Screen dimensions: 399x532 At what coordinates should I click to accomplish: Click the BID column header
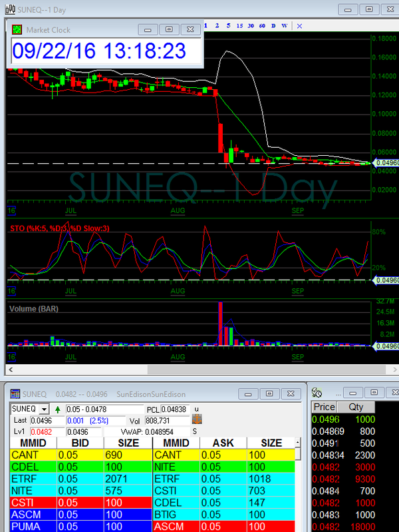tap(80, 443)
